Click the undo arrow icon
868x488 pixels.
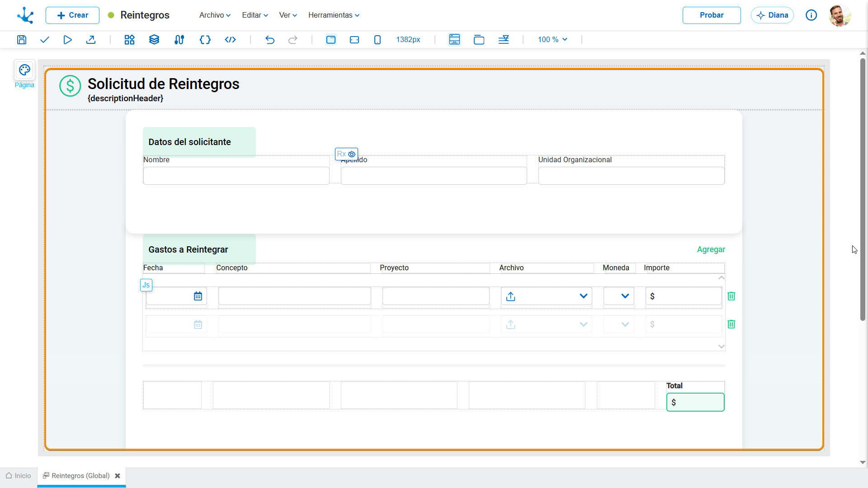(270, 40)
